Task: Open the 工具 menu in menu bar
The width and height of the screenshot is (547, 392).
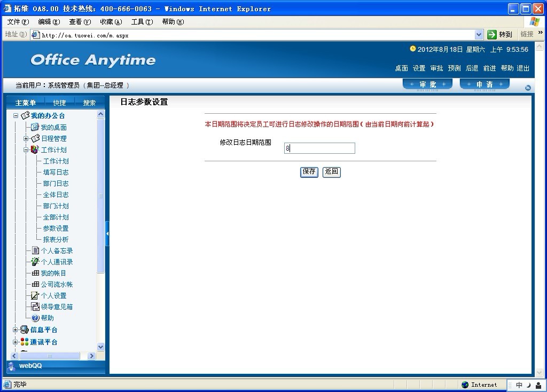Action: click(x=142, y=22)
